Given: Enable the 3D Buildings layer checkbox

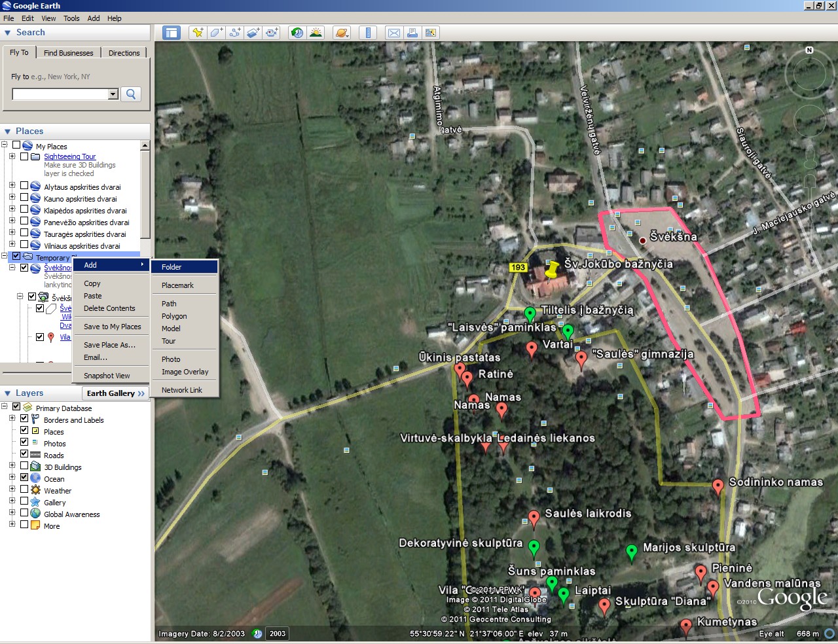Looking at the screenshot, I should pyautogui.click(x=24, y=466).
